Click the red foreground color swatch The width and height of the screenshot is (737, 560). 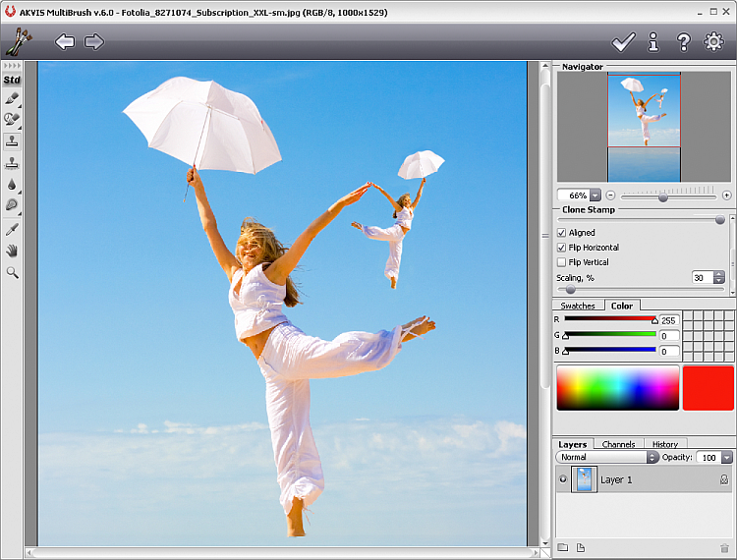708,388
